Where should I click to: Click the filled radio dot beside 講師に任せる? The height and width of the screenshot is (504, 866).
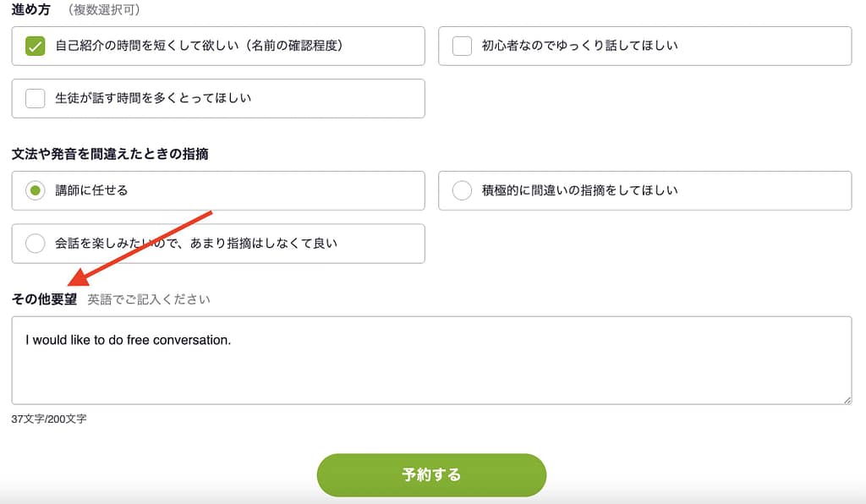[x=35, y=190]
